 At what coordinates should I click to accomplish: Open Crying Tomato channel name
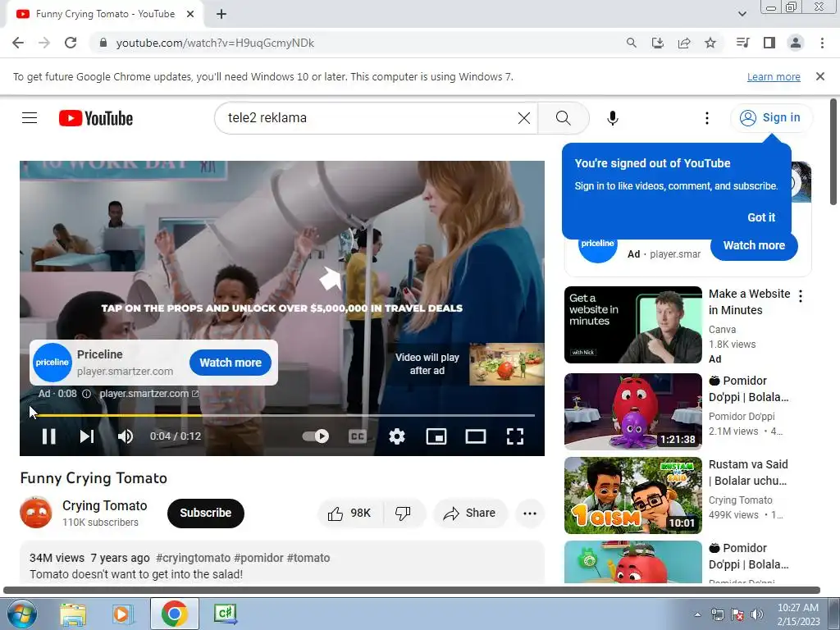point(104,505)
